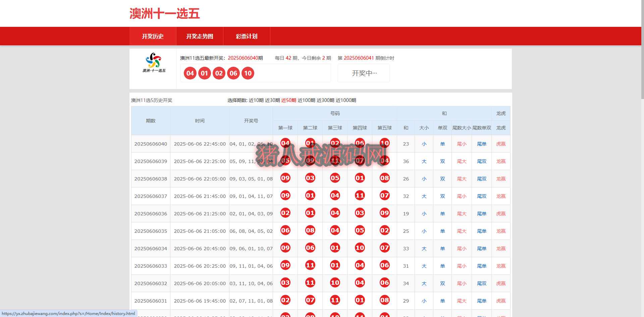Open the 开奖走势图 tab
This screenshot has height=317, width=644.
tap(200, 36)
